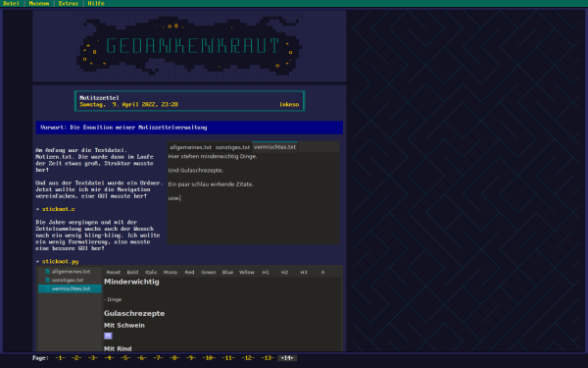The height and width of the screenshot is (368, 588).
Task: Go to page 7
Action: click(158, 358)
